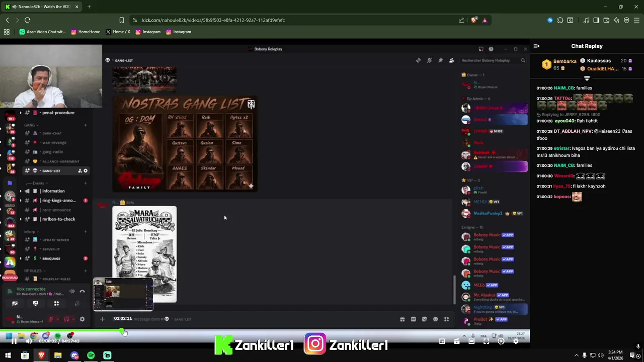Open Discord threads icon in header
This screenshot has height=362, width=644.
point(418,60)
